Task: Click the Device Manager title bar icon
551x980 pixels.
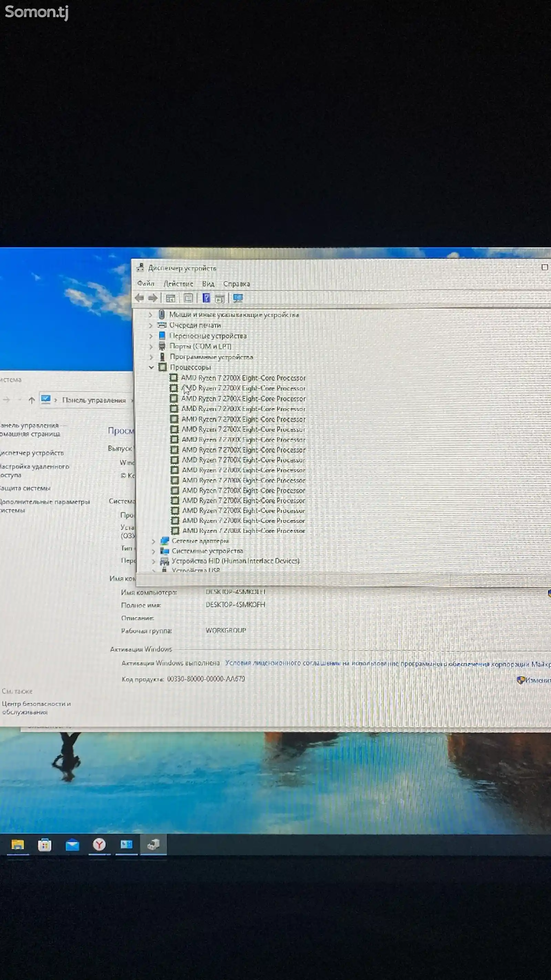Action: 140,267
